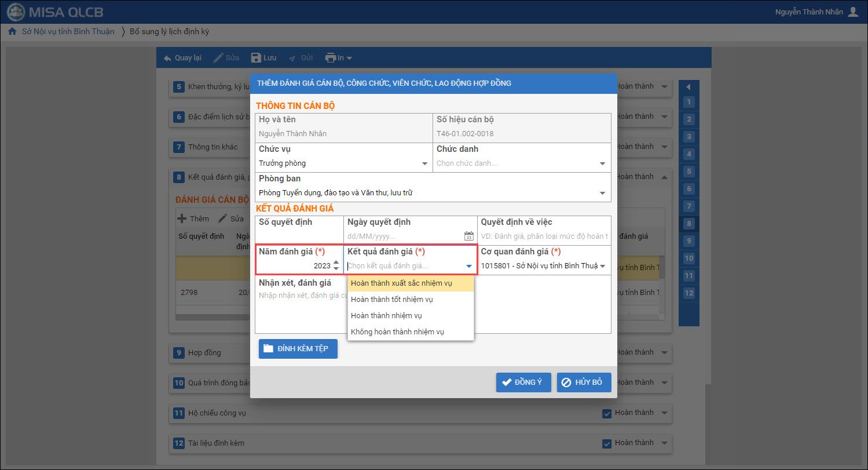The height and width of the screenshot is (470, 868).
Task: Click Quay lại back arrow
Action: pyautogui.click(x=167, y=58)
